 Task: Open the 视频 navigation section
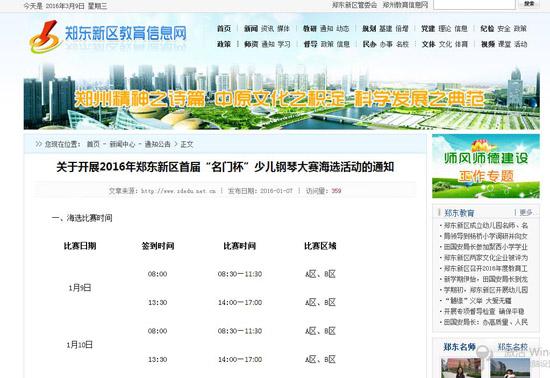tap(488, 44)
